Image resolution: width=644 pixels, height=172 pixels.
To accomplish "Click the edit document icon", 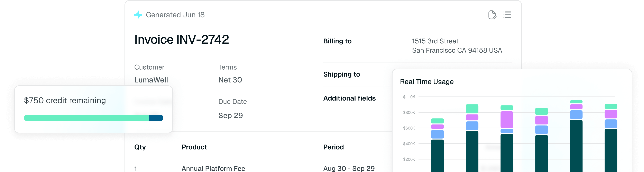I will tap(492, 15).
